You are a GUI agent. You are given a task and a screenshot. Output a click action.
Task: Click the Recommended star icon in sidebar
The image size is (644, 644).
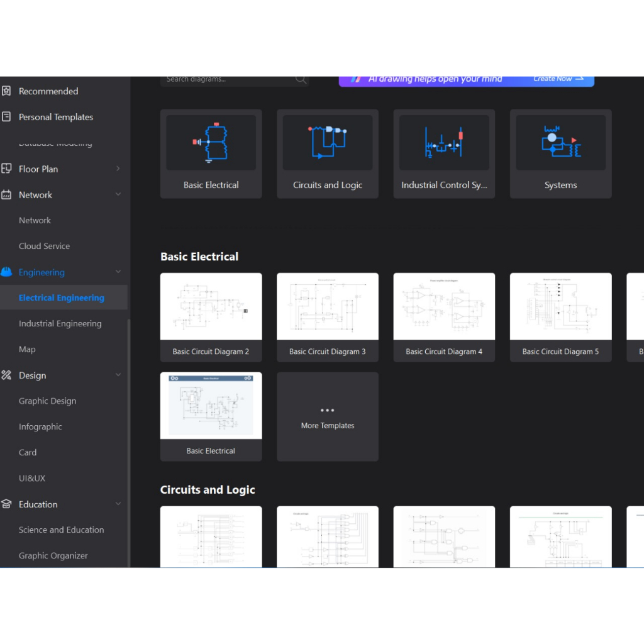pyautogui.click(x=6, y=91)
